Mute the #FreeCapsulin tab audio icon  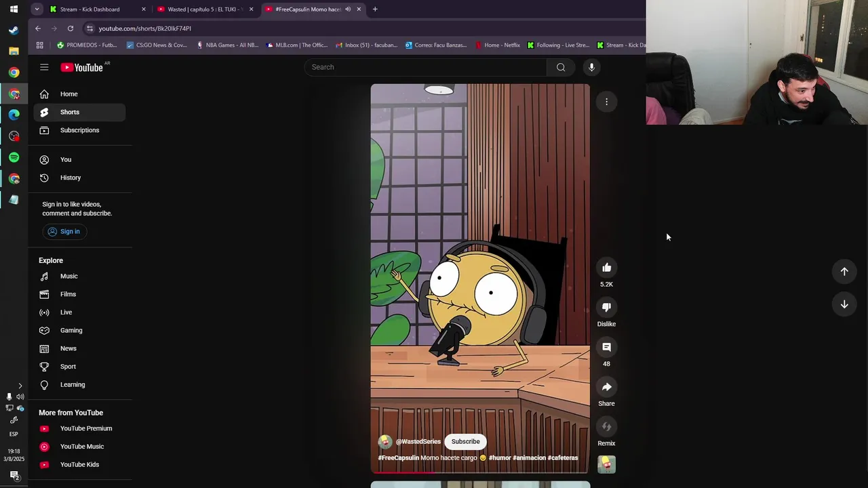point(348,9)
